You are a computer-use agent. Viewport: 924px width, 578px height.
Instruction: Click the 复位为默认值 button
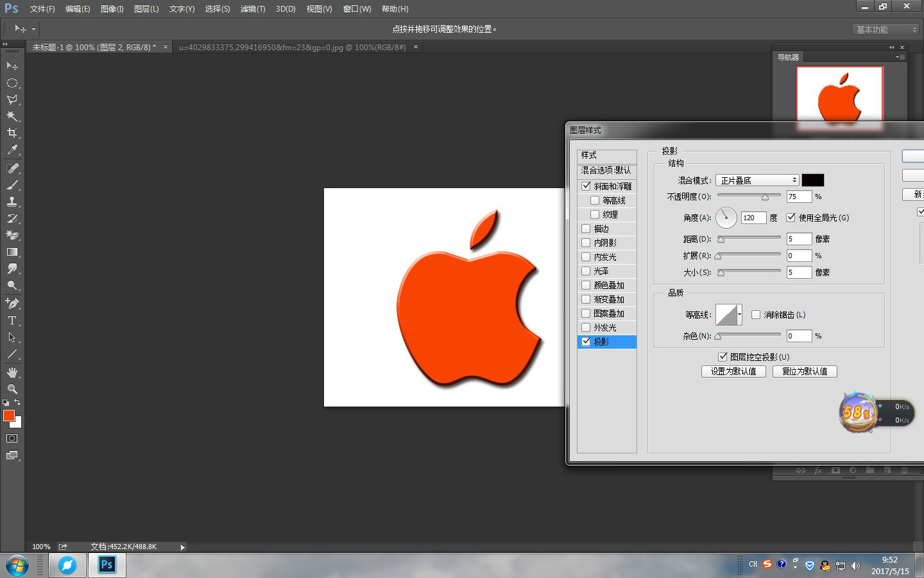805,371
